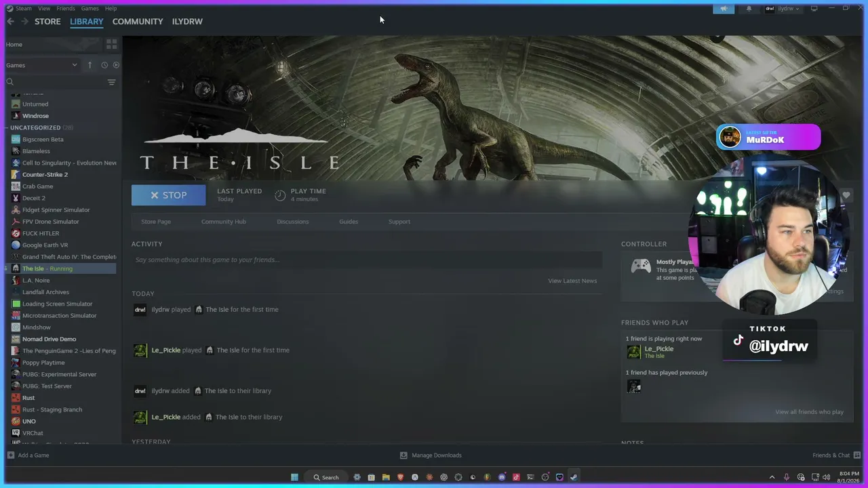Go to the Community Hub
The image size is (868, 488).
(x=224, y=222)
